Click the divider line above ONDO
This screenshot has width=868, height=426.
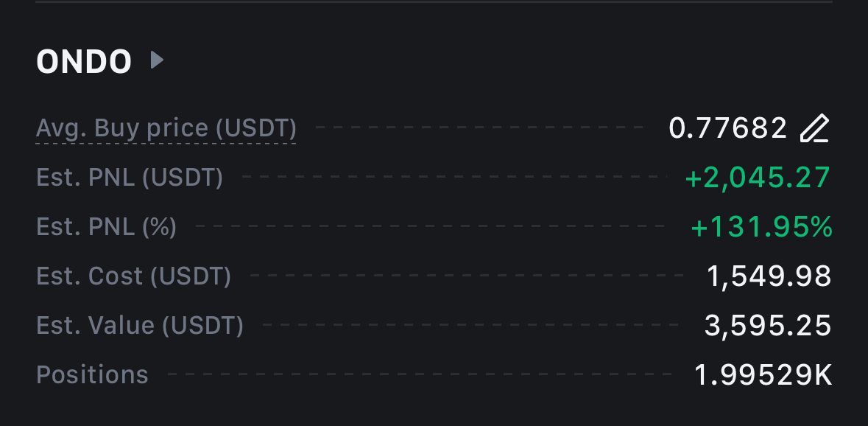(x=434, y=2)
